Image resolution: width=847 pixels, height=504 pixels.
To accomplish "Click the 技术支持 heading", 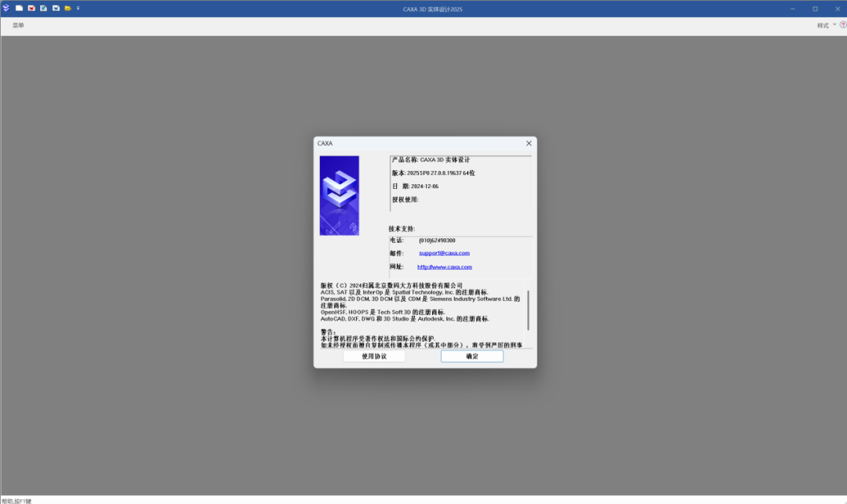I will (x=402, y=229).
